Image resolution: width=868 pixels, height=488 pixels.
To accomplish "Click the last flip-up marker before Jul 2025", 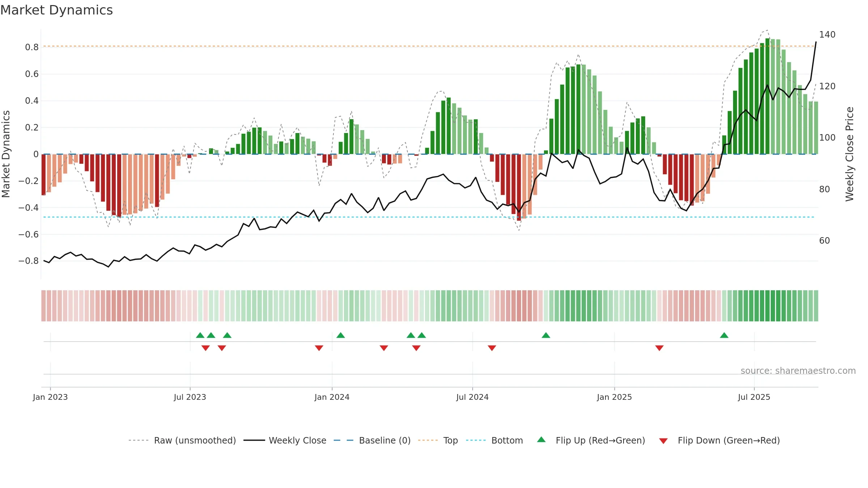I will (x=724, y=335).
